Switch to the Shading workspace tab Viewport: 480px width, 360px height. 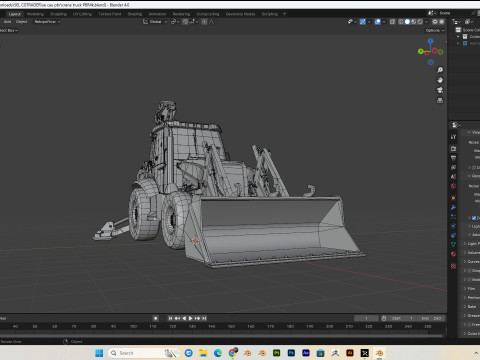pos(135,14)
